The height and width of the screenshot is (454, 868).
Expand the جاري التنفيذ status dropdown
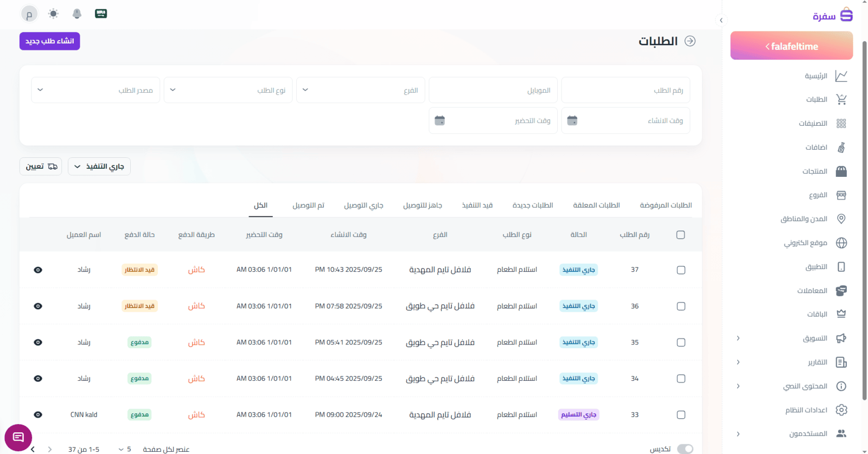pyautogui.click(x=99, y=167)
